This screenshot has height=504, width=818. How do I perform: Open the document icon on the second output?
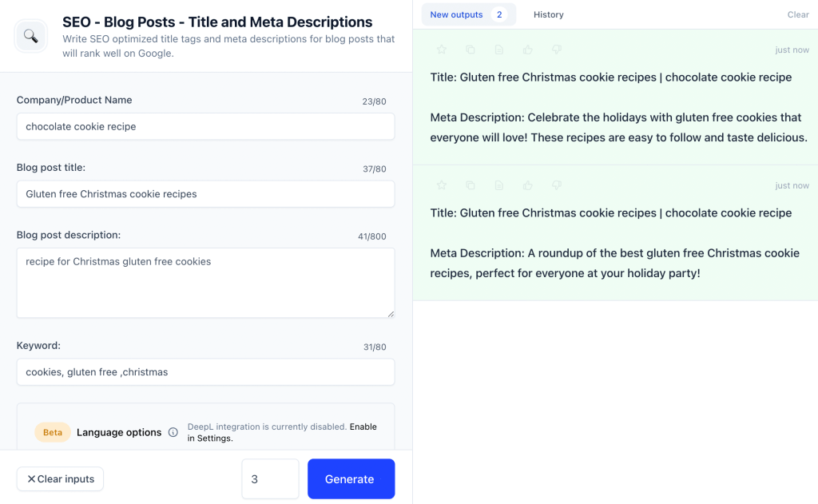[x=499, y=185]
